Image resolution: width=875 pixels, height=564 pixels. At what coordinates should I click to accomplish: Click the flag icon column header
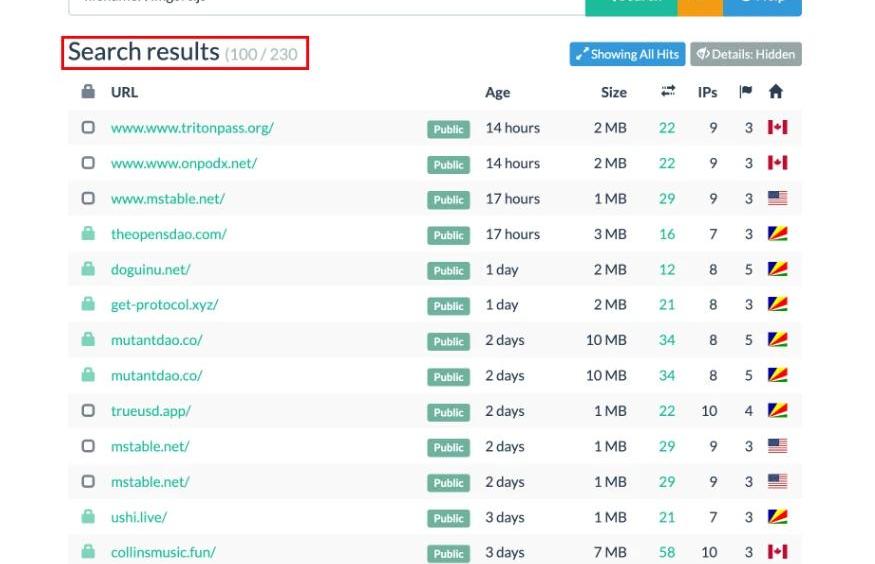coord(745,92)
